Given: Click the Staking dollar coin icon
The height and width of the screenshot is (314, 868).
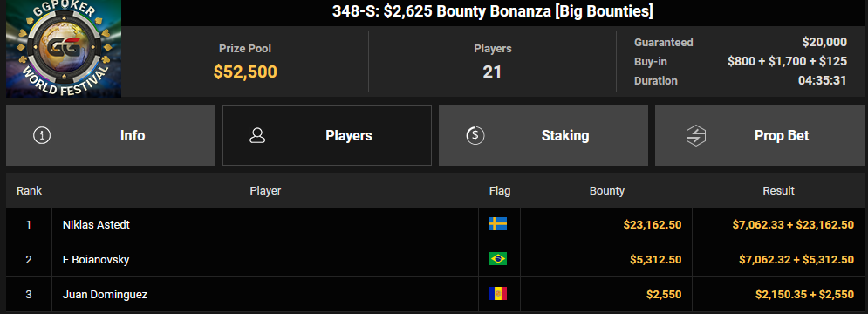Looking at the screenshot, I should [475, 136].
